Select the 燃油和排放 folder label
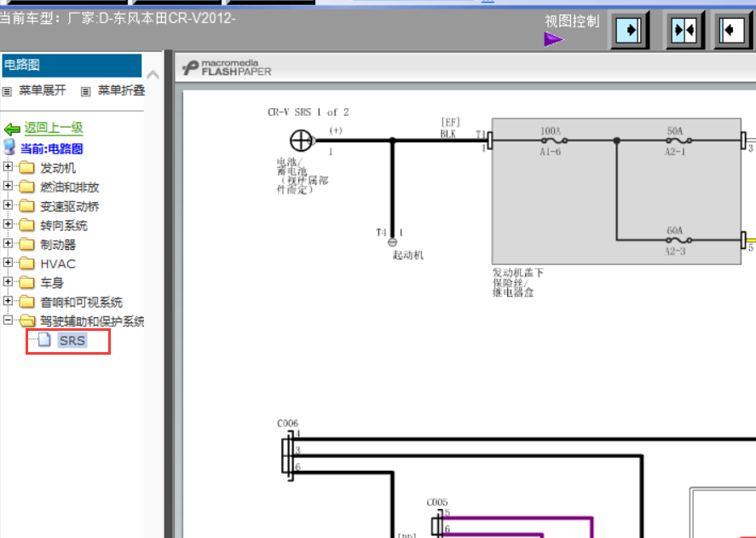The width and height of the screenshot is (756, 538). click(69, 188)
